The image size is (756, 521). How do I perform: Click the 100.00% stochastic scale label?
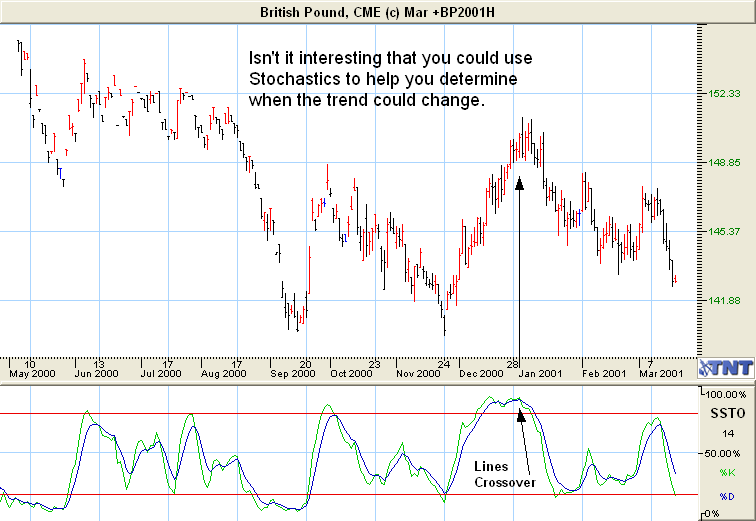727,394
